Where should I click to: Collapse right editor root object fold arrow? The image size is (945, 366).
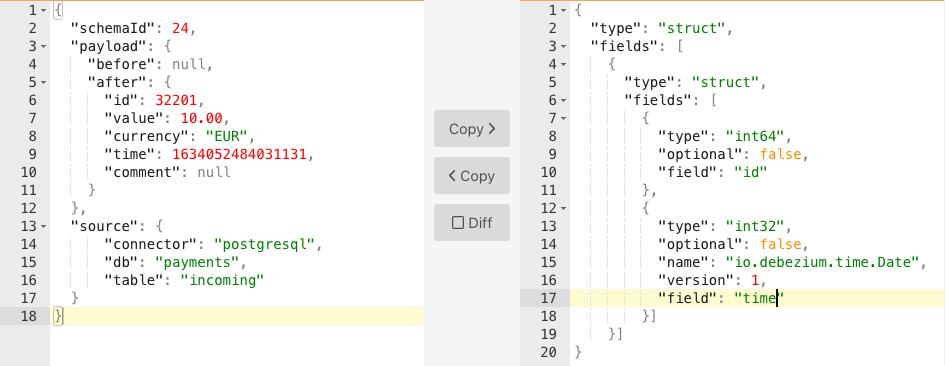[563, 10]
